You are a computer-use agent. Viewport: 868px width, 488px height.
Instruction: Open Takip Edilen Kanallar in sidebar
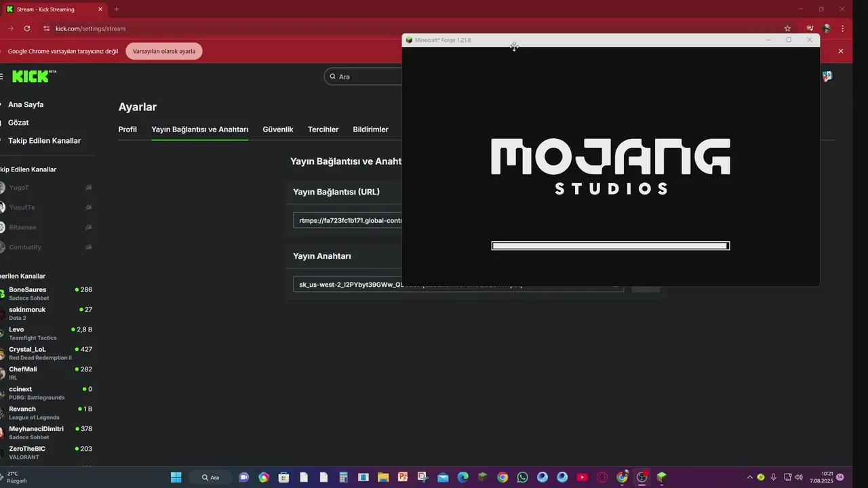tap(44, 141)
